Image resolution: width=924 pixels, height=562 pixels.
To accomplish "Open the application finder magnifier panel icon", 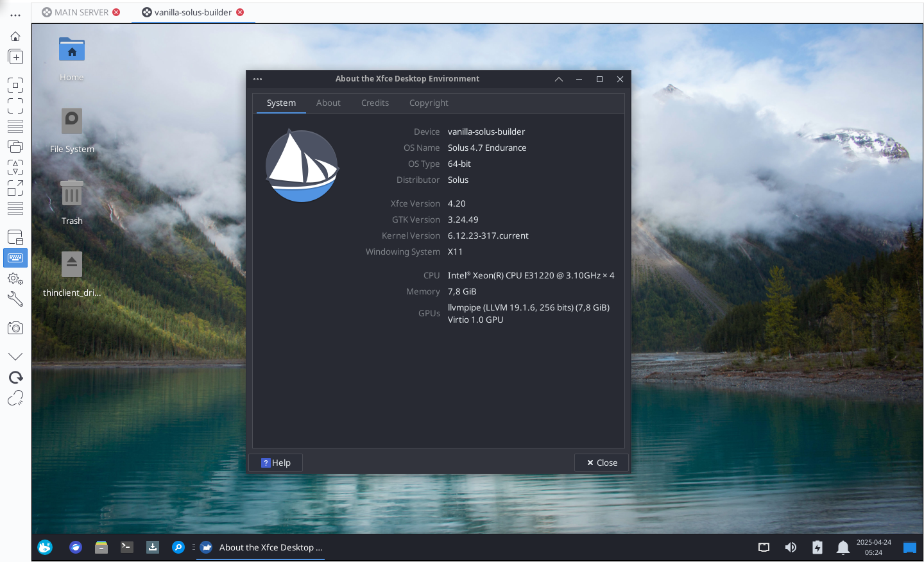I will (x=178, y=547).
